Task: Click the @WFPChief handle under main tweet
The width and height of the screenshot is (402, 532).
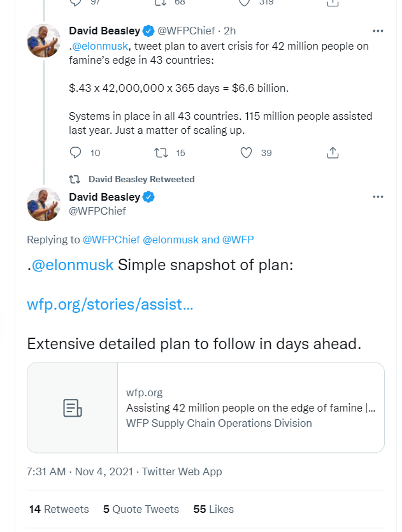Action: tap(97, 211)
